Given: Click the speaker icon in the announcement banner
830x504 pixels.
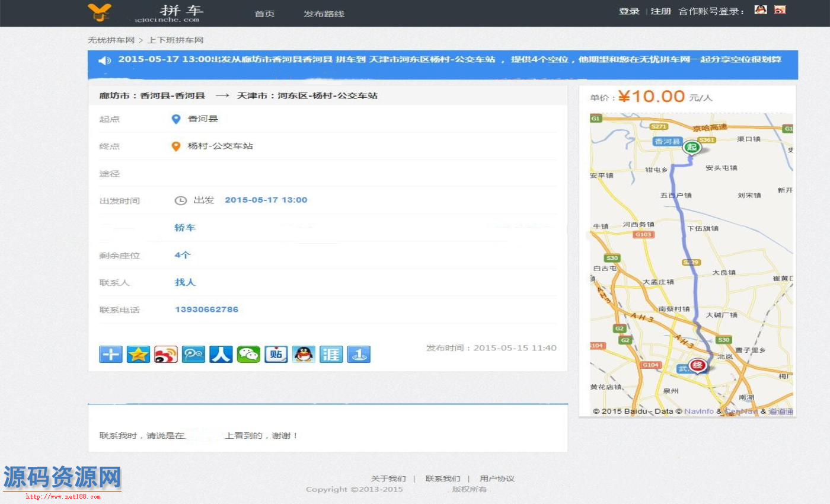Looking at the screenshot, I should click(x=104, y=60).
